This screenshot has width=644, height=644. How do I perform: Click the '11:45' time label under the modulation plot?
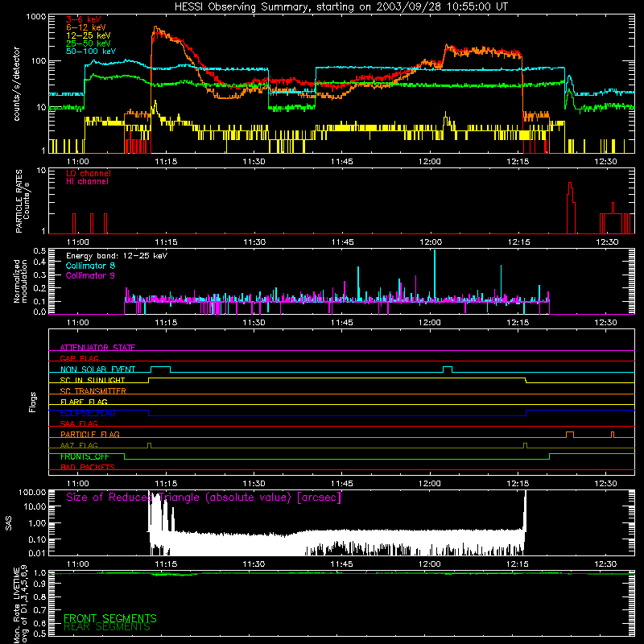pos(341,323)
